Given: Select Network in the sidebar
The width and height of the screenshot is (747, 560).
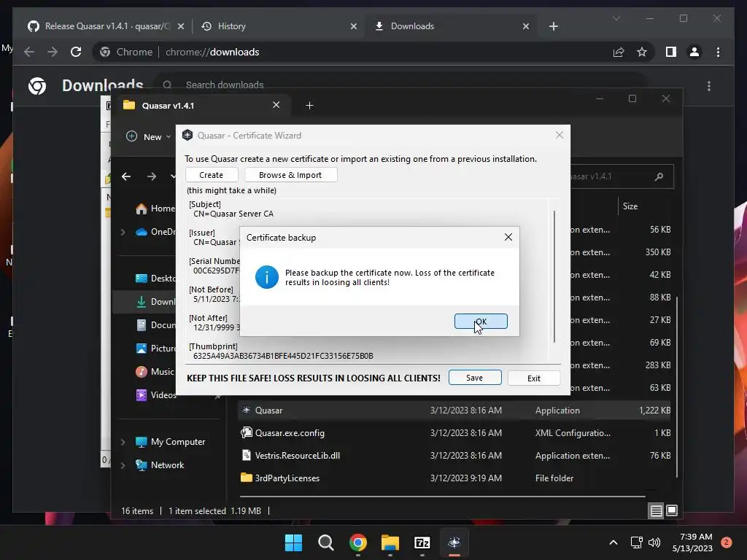Looking at the screenshot, I should (x=160, y=464).
